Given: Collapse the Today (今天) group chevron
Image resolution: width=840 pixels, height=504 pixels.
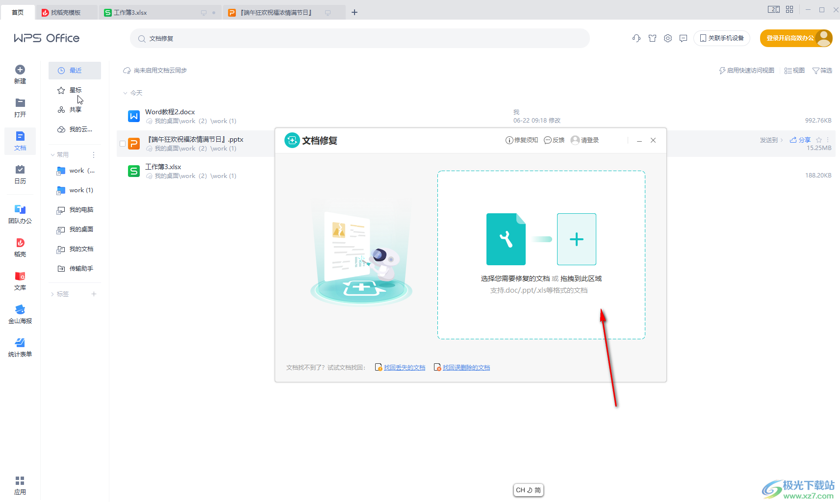Looking at the screenshot, I should click(126, 93).
